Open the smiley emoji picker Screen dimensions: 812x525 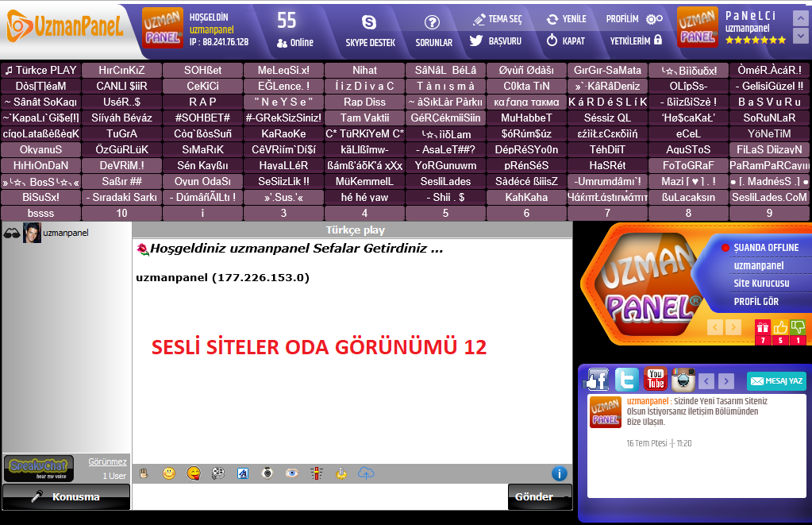[169, 473]
